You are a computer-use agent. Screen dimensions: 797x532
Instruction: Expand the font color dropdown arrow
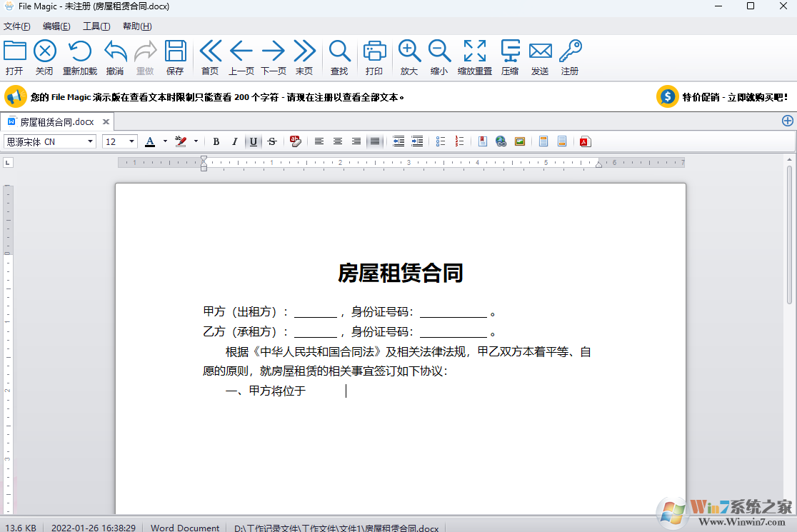[165, 141]
